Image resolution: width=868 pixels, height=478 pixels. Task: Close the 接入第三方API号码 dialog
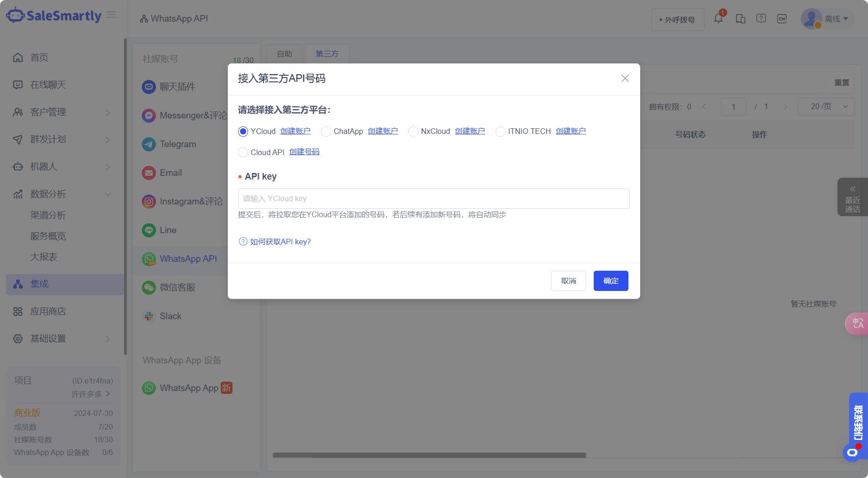click(x=625, y=78)
